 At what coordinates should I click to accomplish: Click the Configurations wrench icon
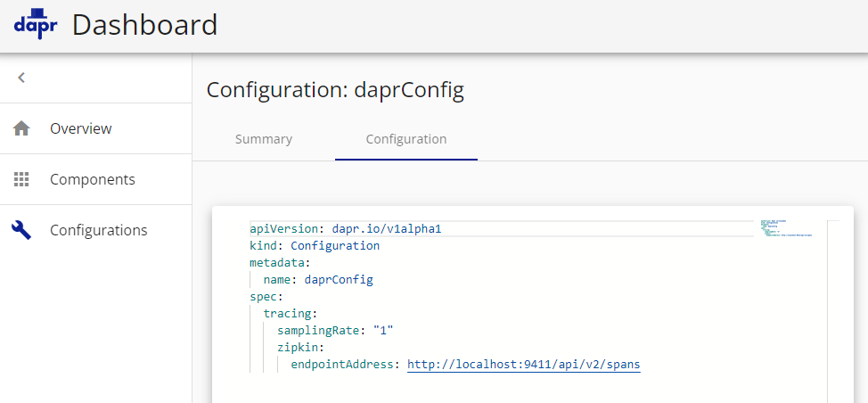[22, 230]
